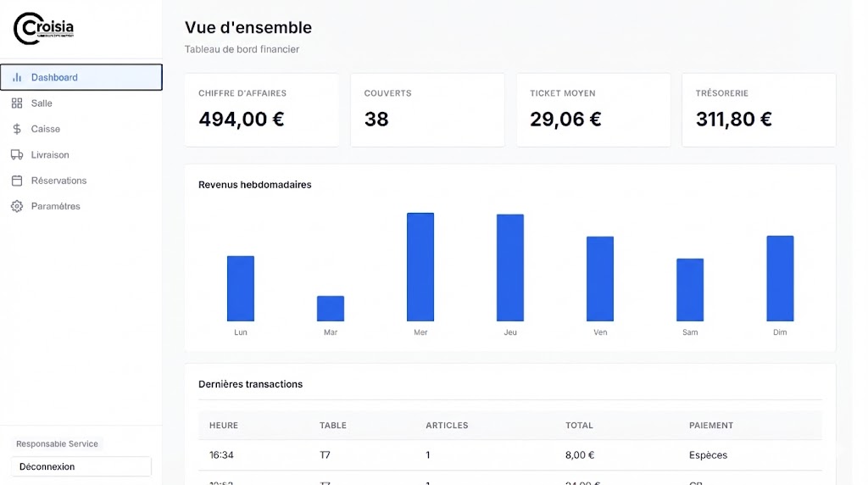Select the Couverts card

coord(427,110)
